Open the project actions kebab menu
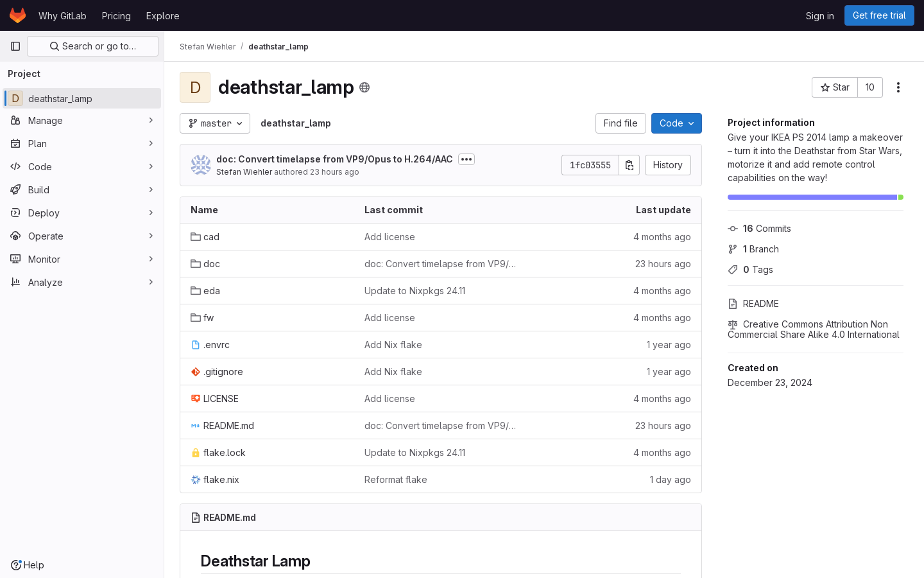The image size is (924, 578). pyautogui.click(x=898, y=87)
